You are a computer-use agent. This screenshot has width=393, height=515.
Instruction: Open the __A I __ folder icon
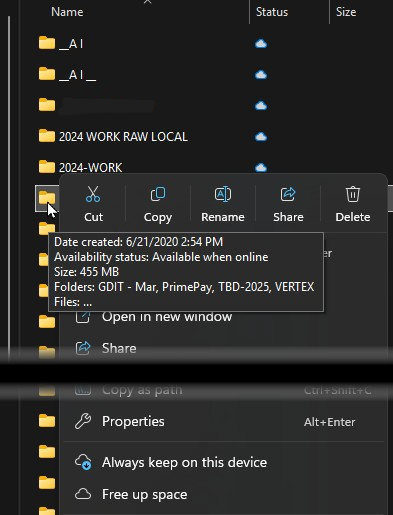(x=47, y=74)
